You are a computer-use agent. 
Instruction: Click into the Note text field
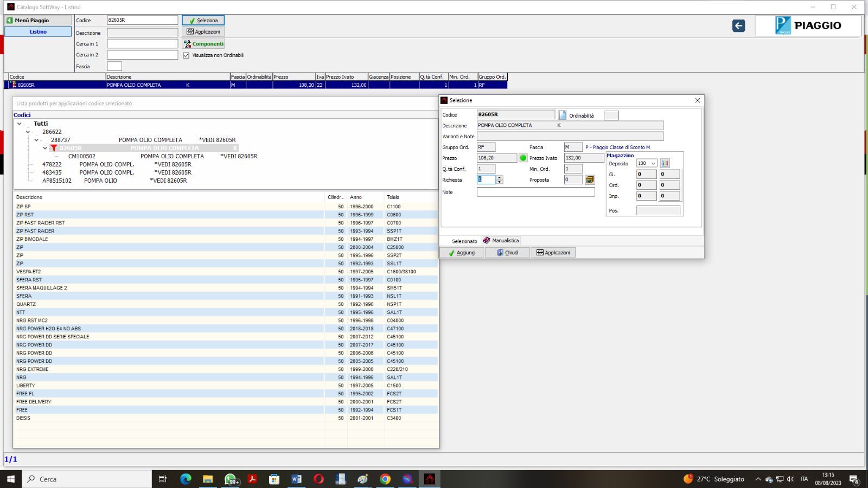[x=535, y=192]
